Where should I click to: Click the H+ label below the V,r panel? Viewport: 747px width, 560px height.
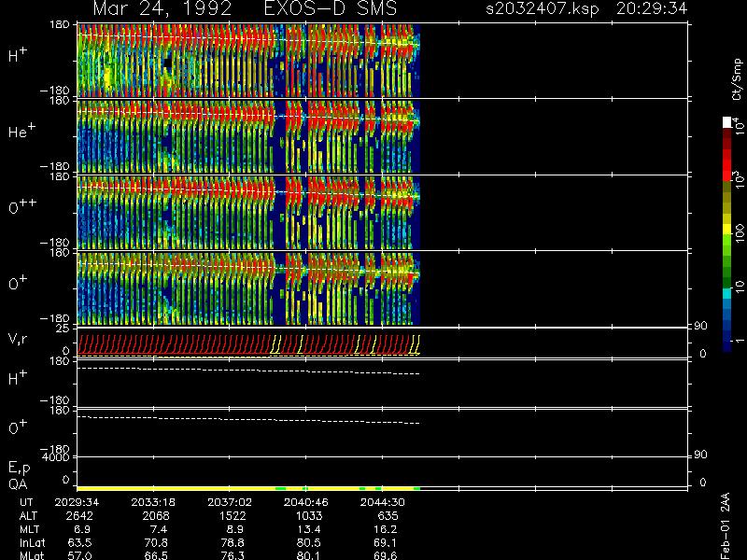click(18, 378)
